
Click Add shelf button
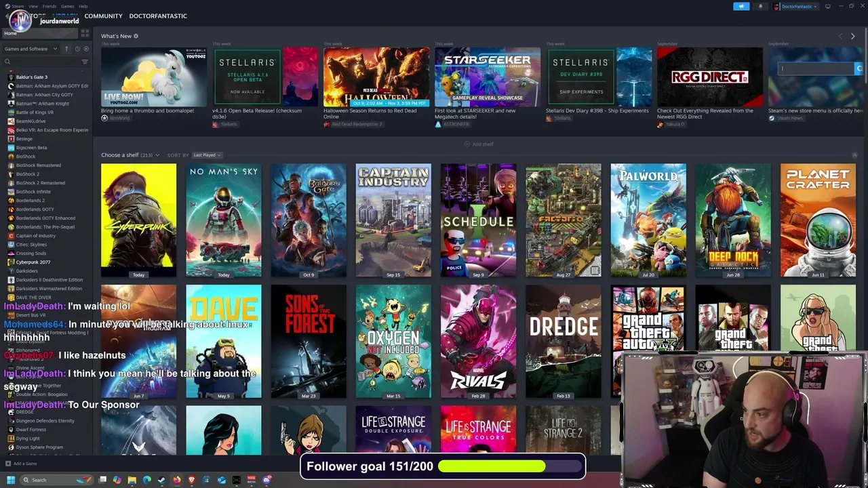479,144
